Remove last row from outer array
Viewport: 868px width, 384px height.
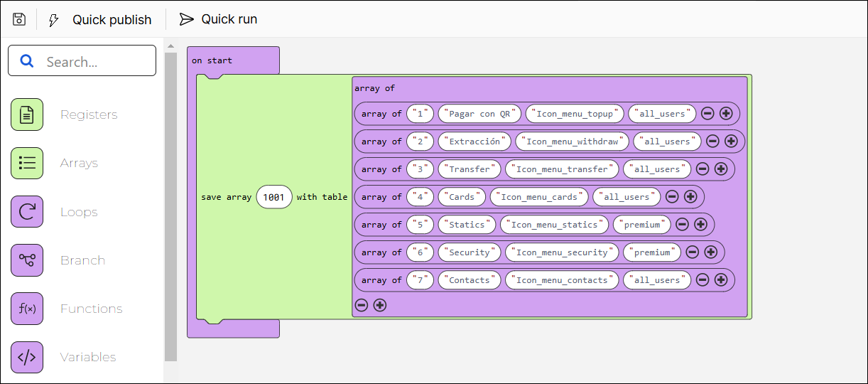click(x=362, y=305)
